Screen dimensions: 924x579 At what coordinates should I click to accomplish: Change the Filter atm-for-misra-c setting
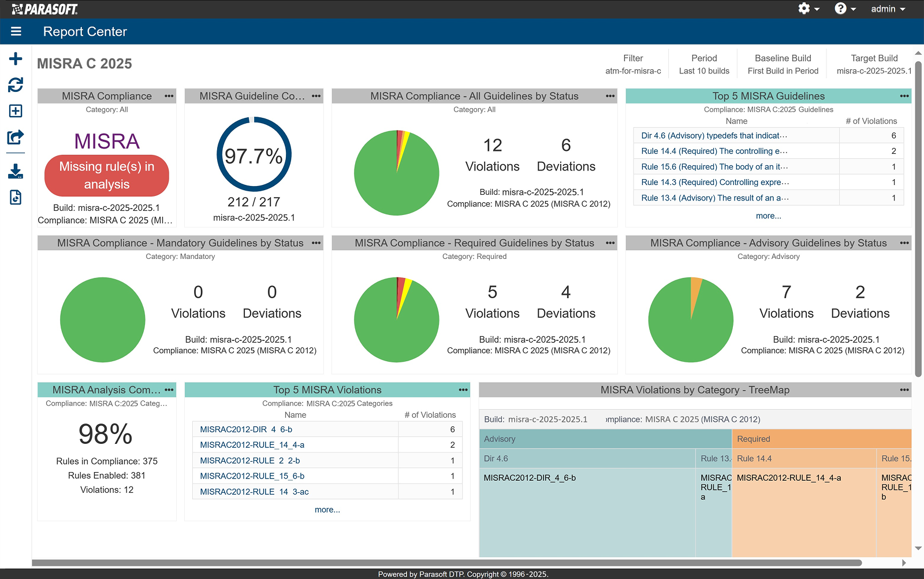click(x=633, y=64)
